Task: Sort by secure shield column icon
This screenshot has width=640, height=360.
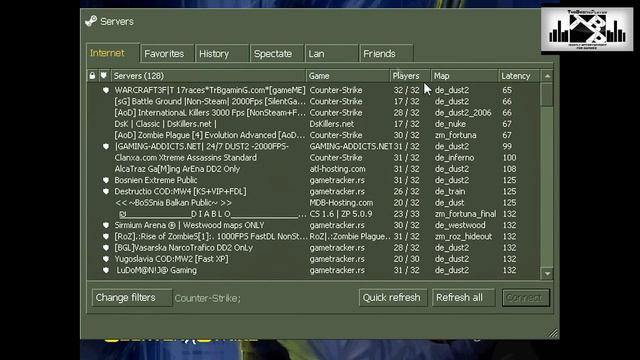Action: tap(104, 76)
